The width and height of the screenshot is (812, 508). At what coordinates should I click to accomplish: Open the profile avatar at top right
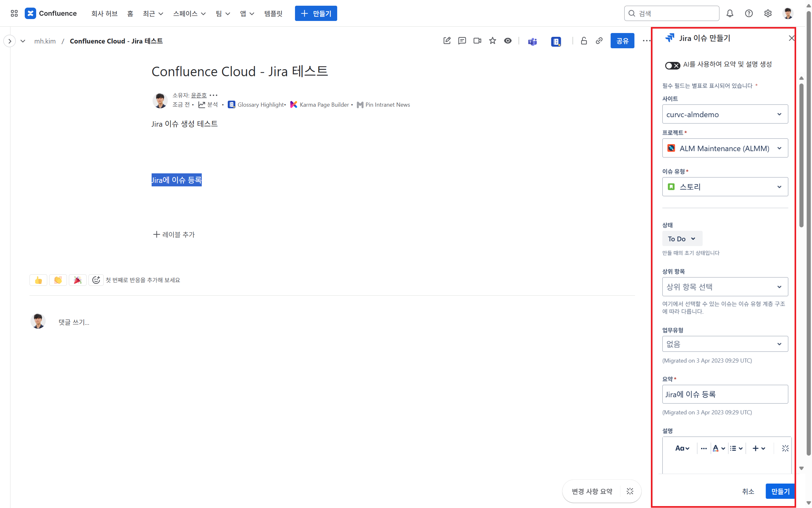tap(788, 13)
